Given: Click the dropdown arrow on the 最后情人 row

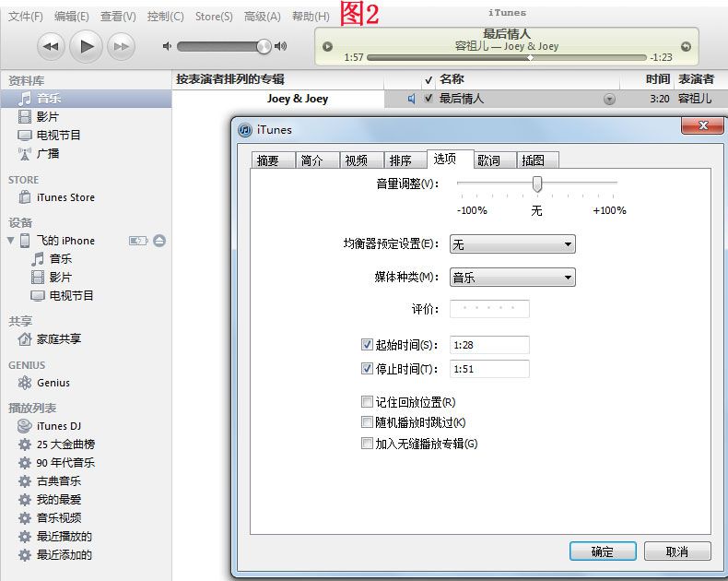Looking at the screenshot, I should [610, 99].
